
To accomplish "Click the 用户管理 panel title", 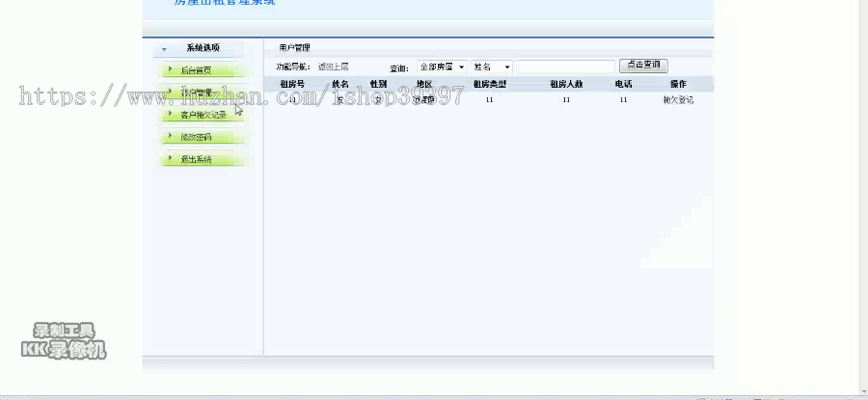I will point(294,47).
